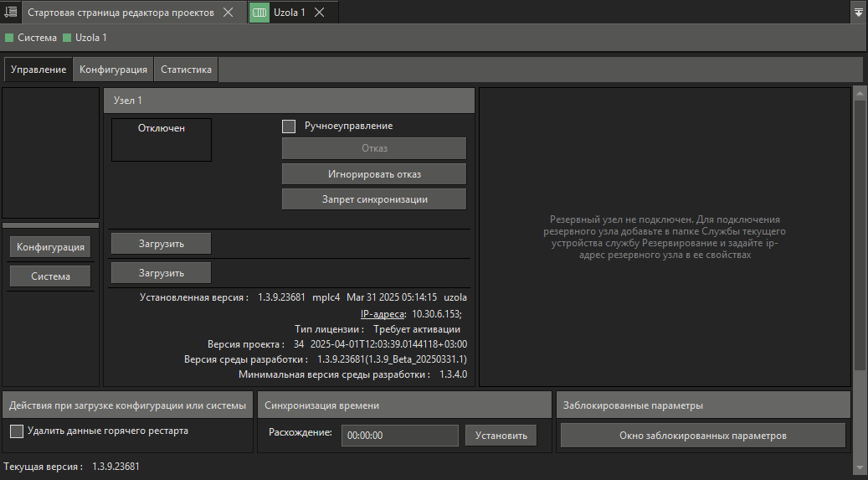Click the Система button in left panel
Image resolution: width=868 pixels, height=480 pixels.
click(50, 276)
